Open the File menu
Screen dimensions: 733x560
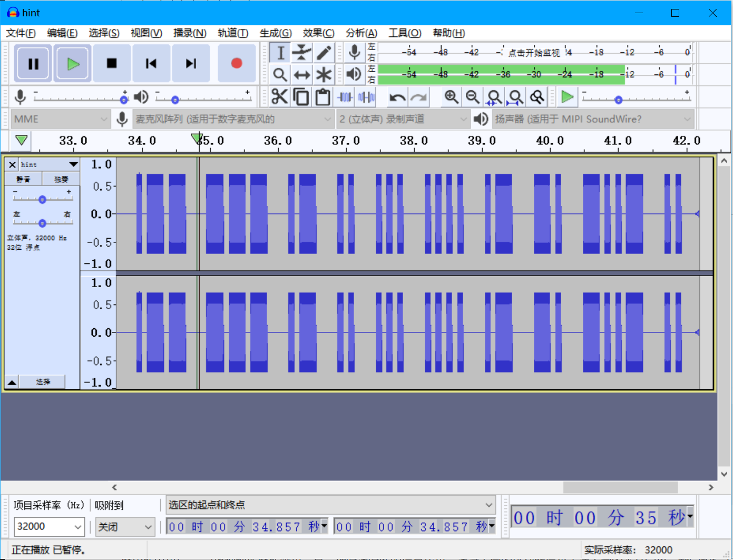point(21,33)
